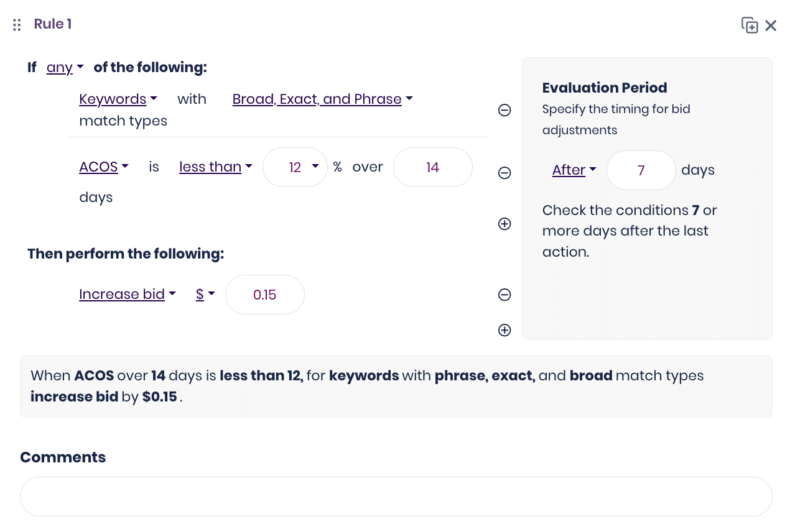
Task: Open the 'less than' comparison dropdown
Action: 216,167
